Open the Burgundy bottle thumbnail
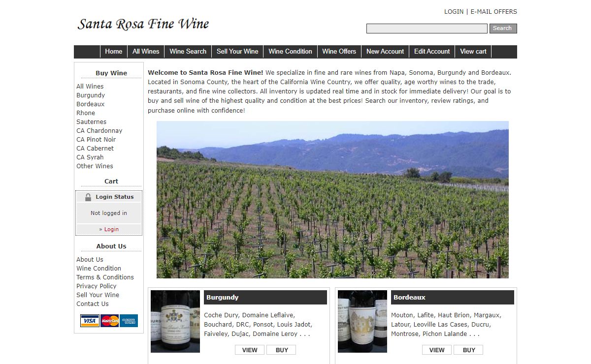 tap(175, 321)
